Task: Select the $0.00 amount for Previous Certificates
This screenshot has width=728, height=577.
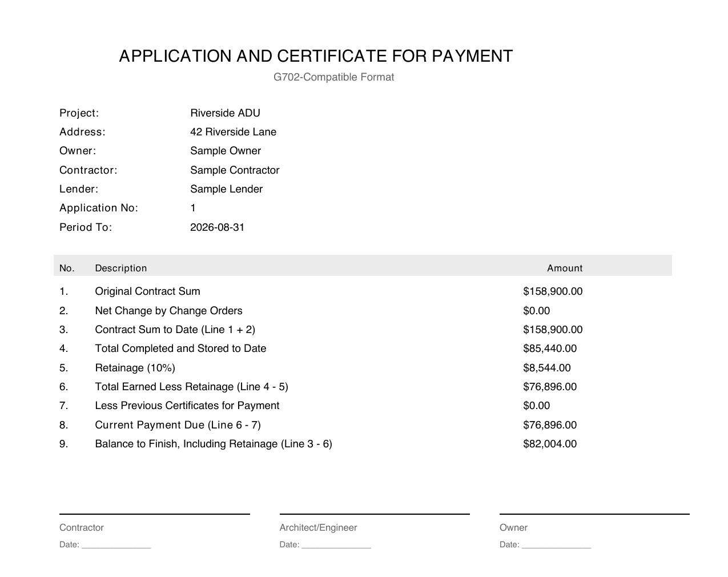Action: 536,406
